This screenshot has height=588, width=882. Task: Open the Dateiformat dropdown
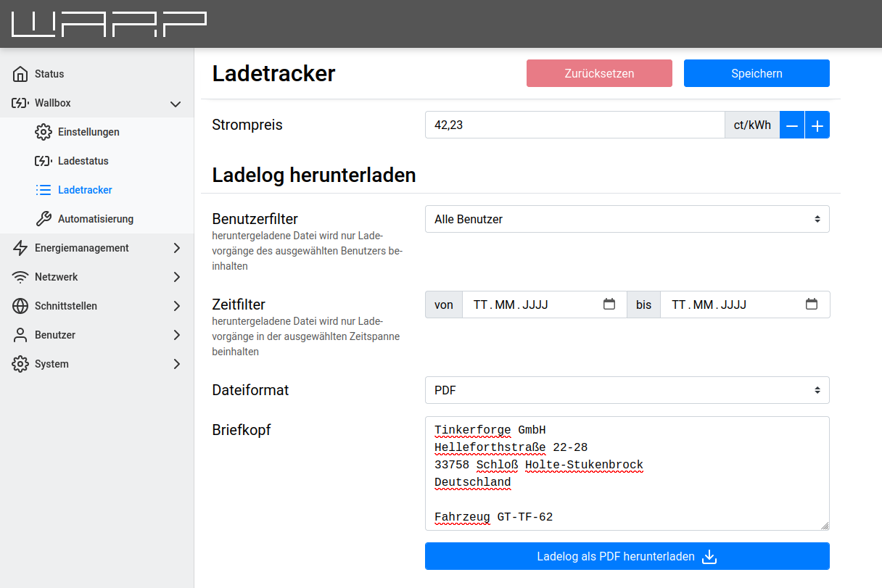(x=627, y=390)
